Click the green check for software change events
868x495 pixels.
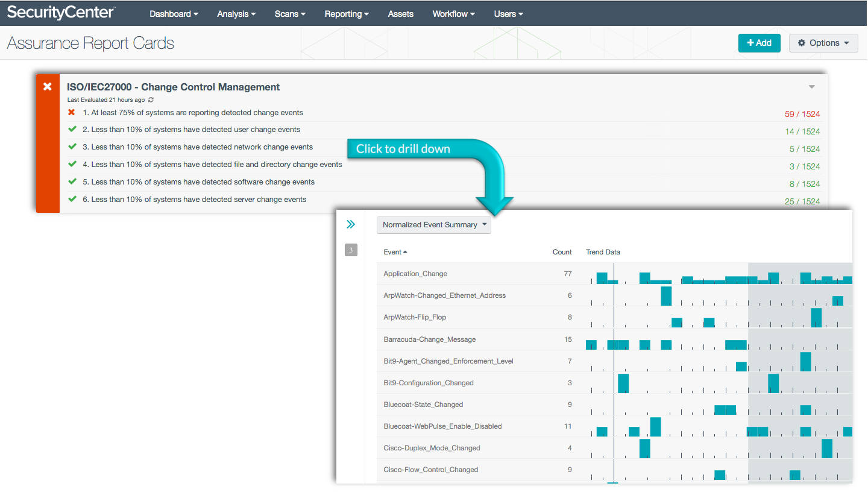click(x=72, y=181)
